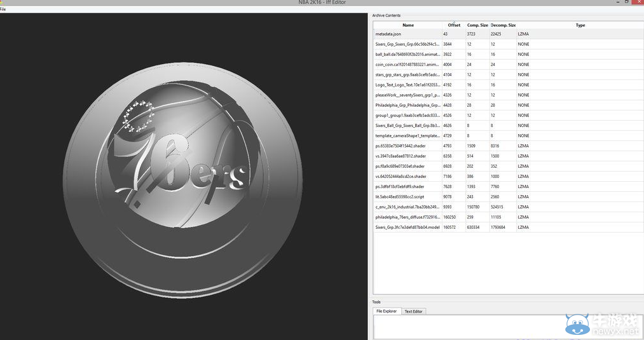Viewport: 644px width, 340px height.
Task: Sort by Decomp. Size column header
Action: 503,25
